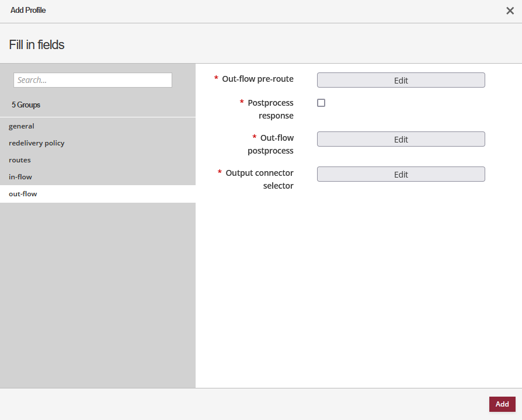Screen dimensions: 522x420
Task: Click the Postprocess response label text
Action: (270, 109)
